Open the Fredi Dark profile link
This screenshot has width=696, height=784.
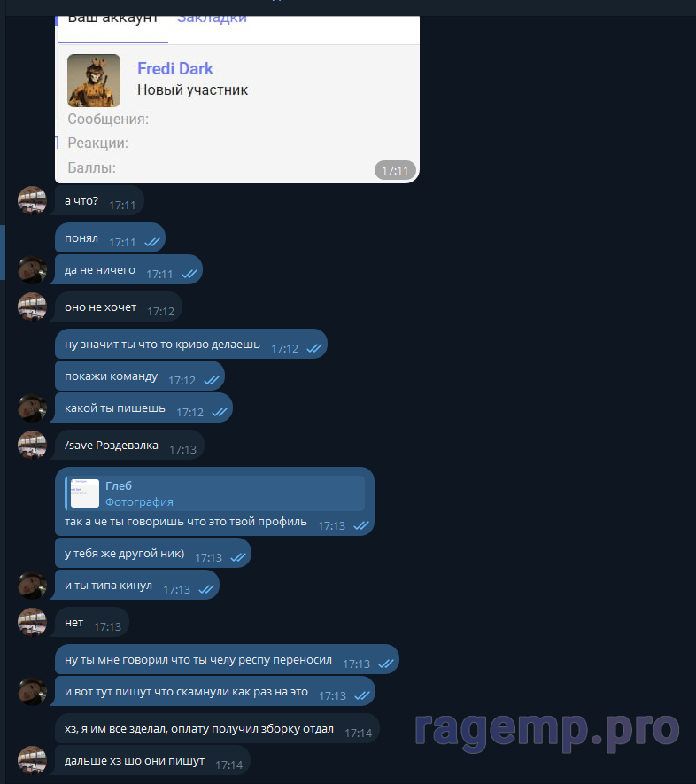174,68
